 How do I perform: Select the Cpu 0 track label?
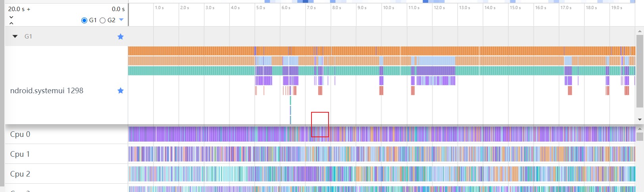pos(20,134)
